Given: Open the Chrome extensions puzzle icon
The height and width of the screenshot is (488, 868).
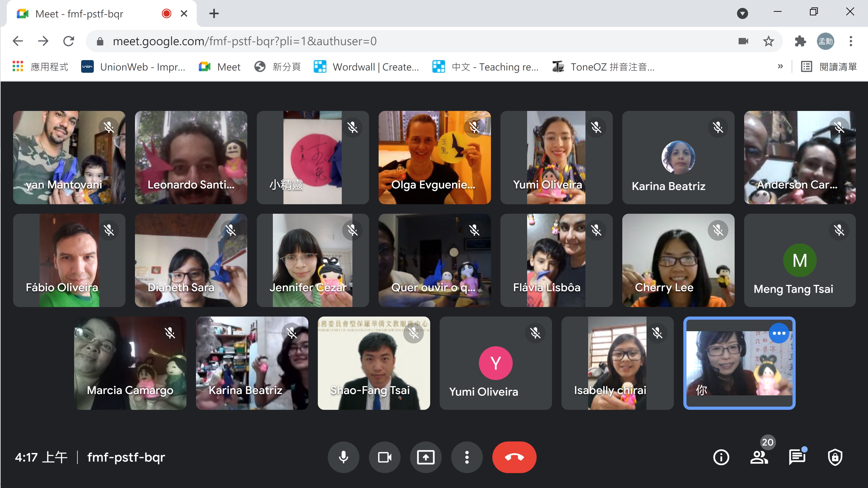Looking at the screenshot, I should point(800,41).
